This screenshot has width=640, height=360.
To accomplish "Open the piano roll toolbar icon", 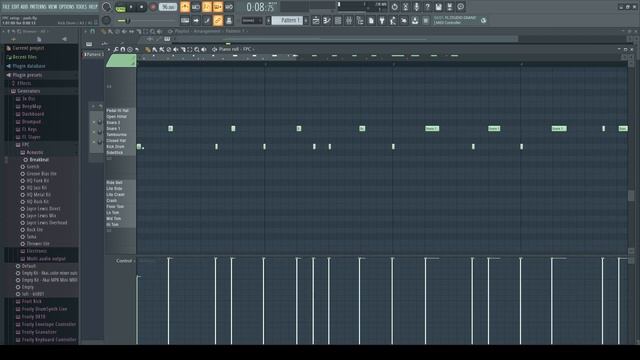I will (x=327, y=20).
